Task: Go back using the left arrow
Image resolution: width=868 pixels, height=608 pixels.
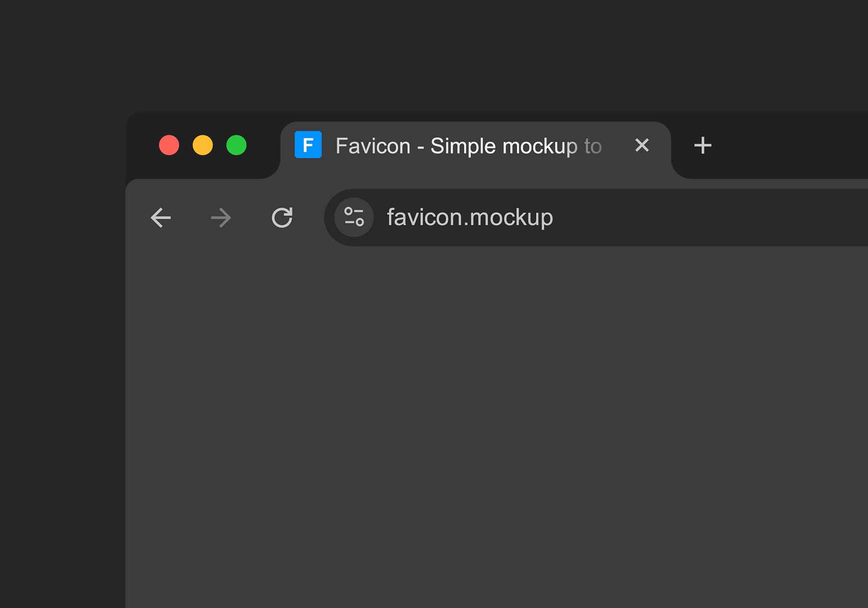Action: (161, 218)
